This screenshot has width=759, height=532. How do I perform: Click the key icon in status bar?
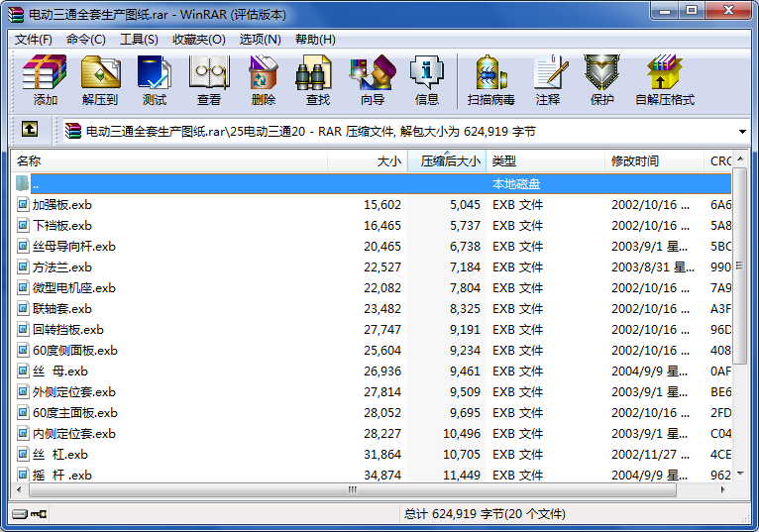click(39, 513)
